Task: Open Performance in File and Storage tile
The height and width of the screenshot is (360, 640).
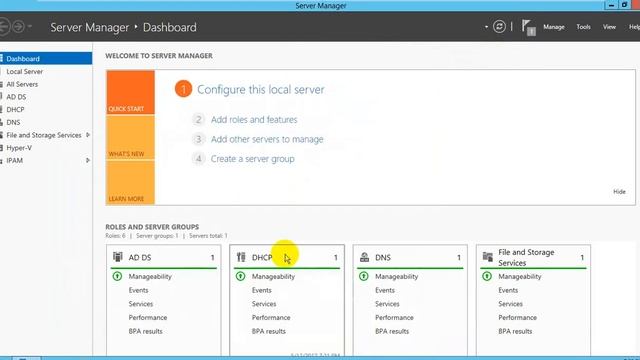Action: (518, 318)
